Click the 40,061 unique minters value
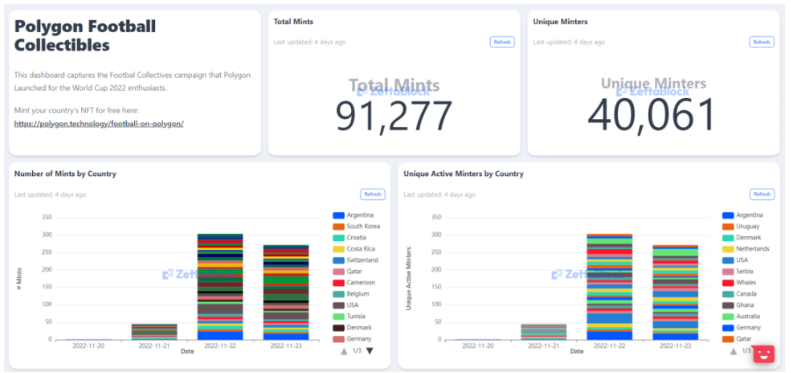The height and width of the screenshot is (373, 791). 652,115
